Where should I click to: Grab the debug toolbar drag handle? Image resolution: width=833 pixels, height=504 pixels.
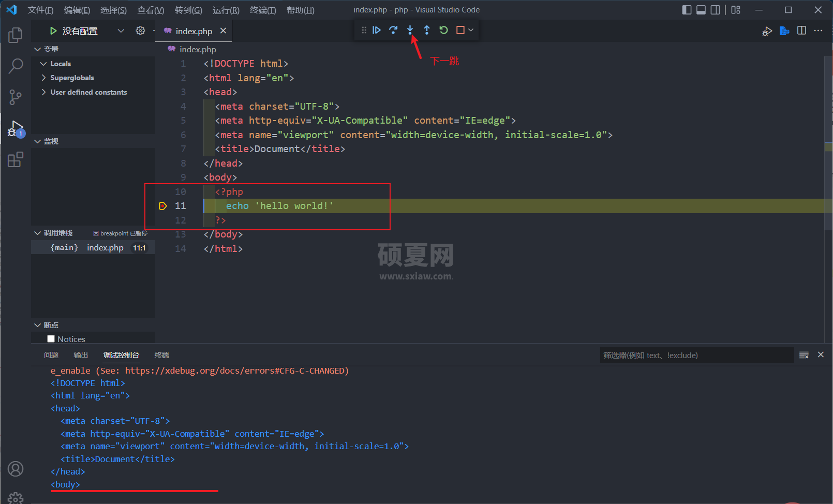click(x=364, y=30)
